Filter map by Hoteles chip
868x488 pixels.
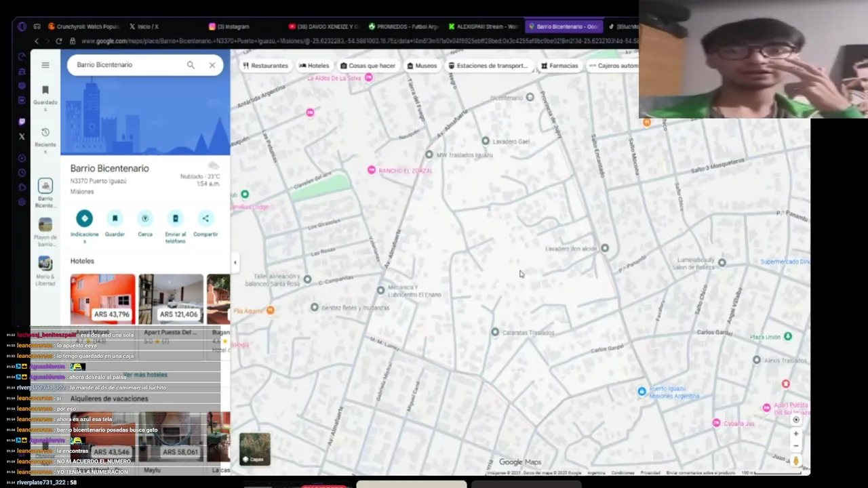[x=314, y=66]
